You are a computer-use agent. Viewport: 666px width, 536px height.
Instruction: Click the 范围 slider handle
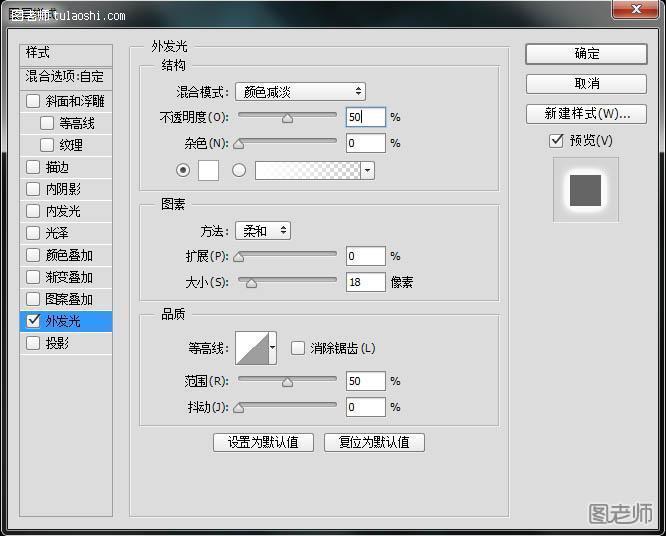coord(288,382)
